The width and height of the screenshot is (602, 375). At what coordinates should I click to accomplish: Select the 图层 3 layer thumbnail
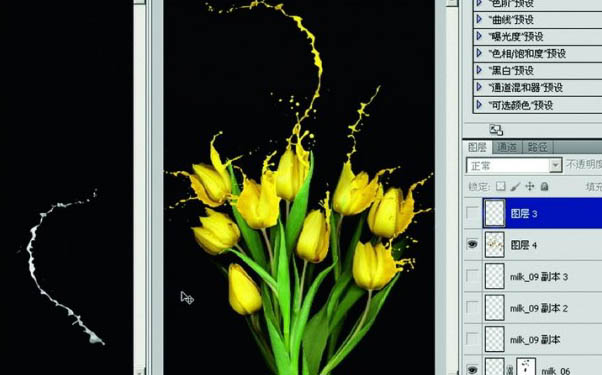pos(494,213)
